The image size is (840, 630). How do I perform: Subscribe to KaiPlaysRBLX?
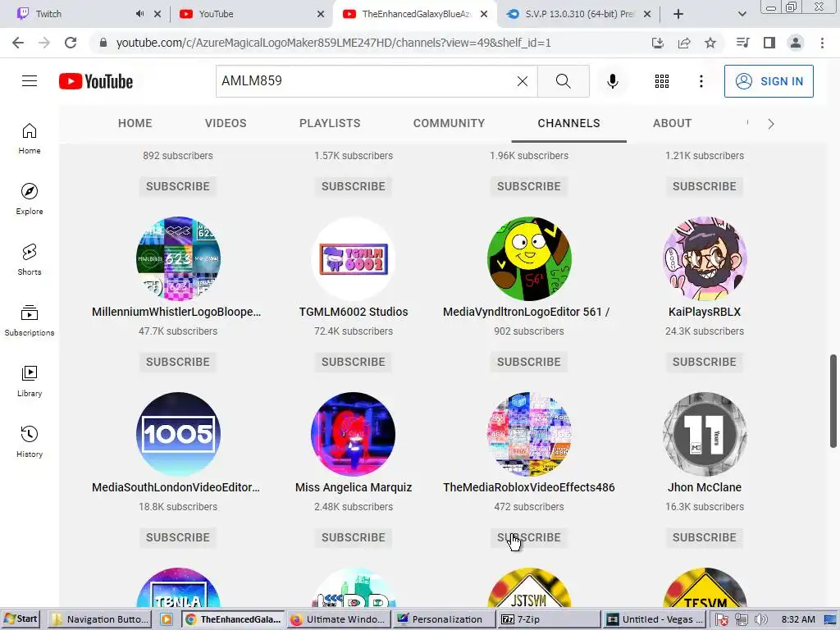705,362
